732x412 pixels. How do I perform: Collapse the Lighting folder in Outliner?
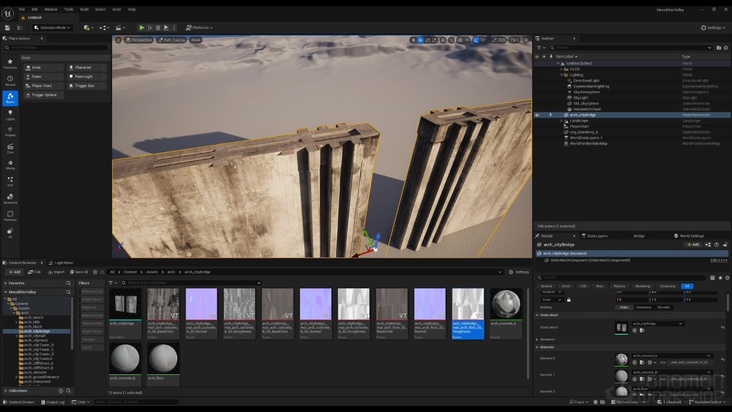click(562, 75)
